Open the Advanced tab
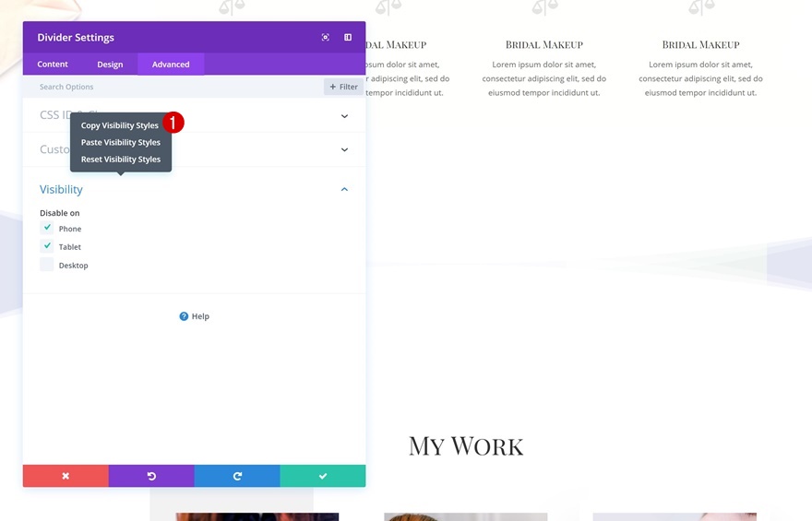812x521 pixels. click(x=171, y=65)
